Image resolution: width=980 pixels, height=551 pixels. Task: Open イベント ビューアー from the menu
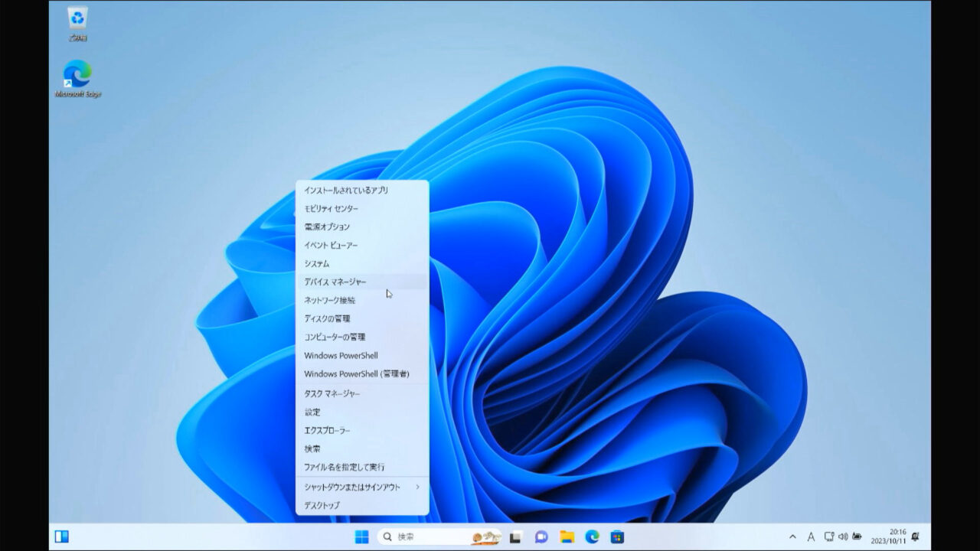click(362, 245)
